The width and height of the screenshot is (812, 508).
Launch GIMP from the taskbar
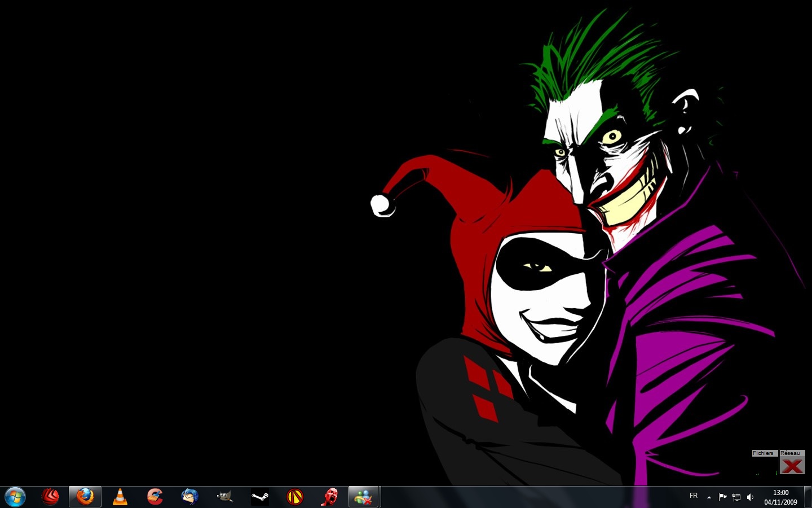(x=225, y=497)
